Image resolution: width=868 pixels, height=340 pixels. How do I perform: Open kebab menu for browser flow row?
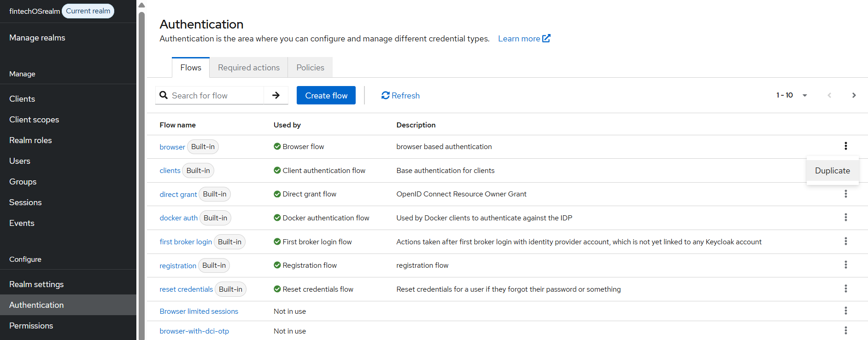845,146
